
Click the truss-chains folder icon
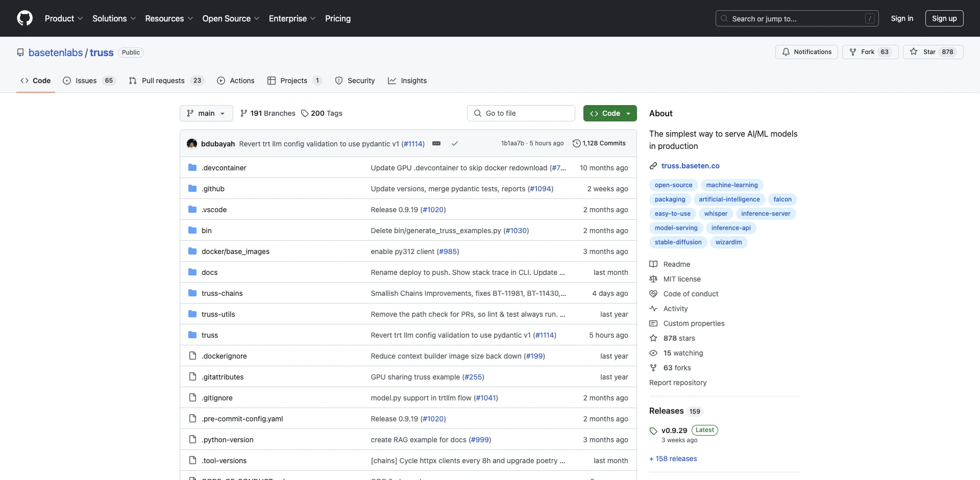point(192,293)
